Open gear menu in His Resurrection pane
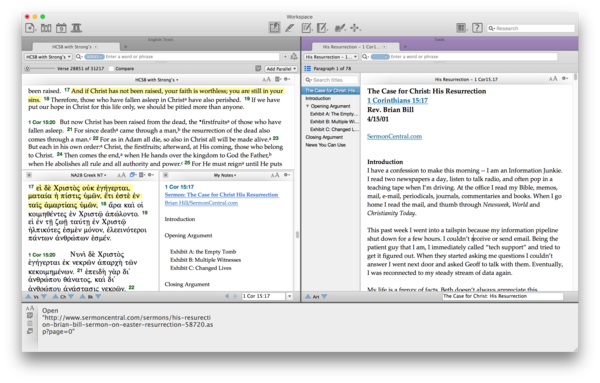The width and height of the screenshot is (600, 383). [565, 79]
